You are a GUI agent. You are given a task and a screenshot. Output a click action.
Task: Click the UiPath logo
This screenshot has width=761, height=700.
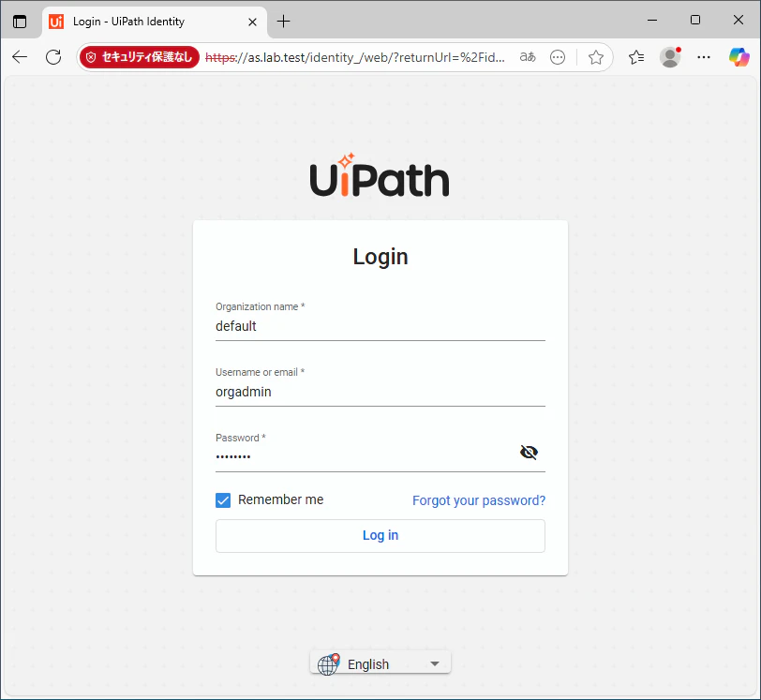380,174
